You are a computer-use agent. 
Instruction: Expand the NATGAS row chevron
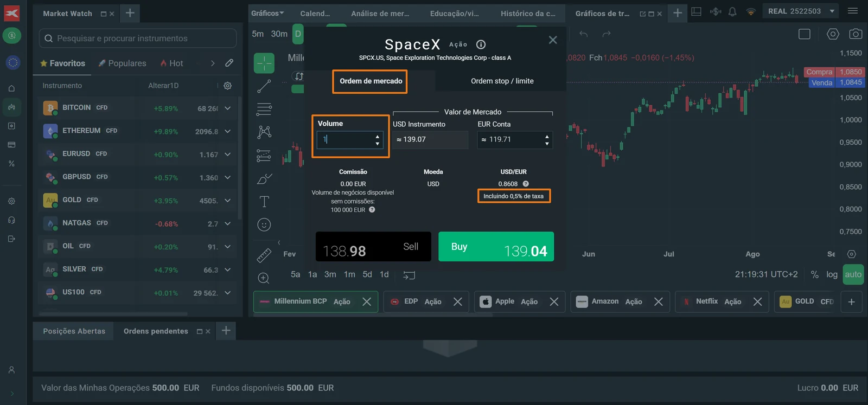click(x=228, y=223)
